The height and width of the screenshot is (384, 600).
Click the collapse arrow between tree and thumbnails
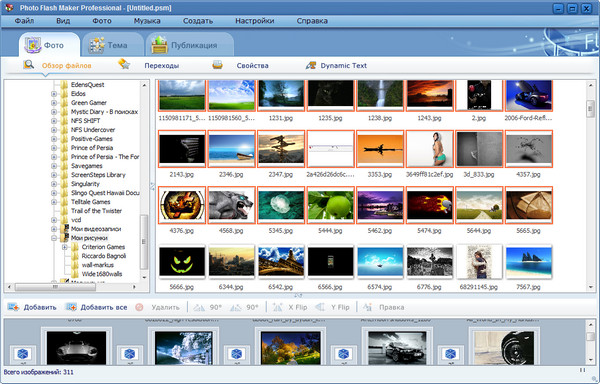pyautogui.click(x=152, y=187)
